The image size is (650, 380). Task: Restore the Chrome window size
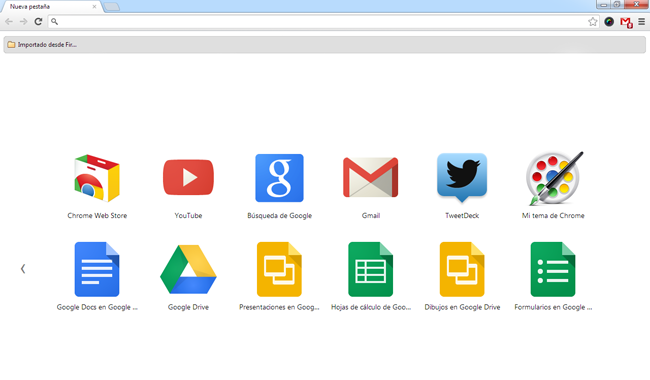pos(617,4)
